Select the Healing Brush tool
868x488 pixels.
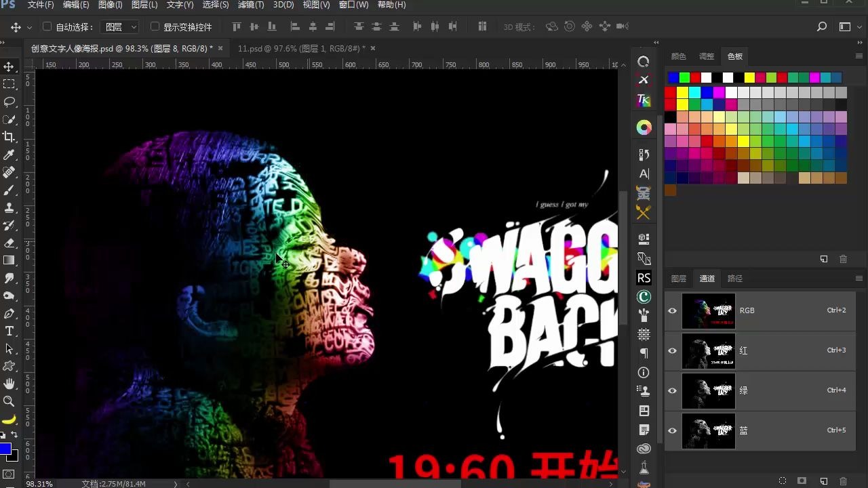pos(9,172)
